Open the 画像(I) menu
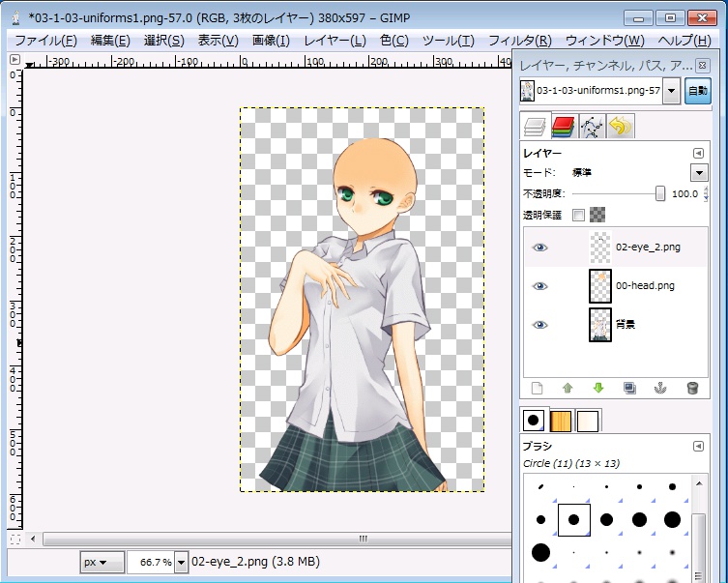Viewport: 728px width, 583px height. (271, 41)
